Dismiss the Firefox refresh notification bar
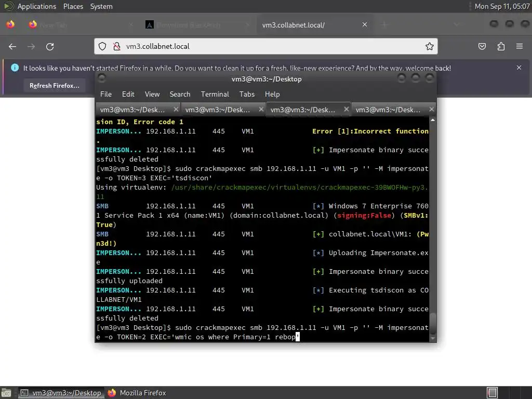The image size is (532, 399). pyautogui.click(x=519, y=68)
